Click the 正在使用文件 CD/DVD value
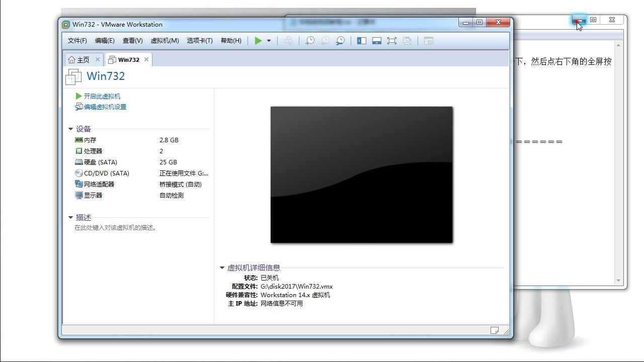 tap(184, 173)
